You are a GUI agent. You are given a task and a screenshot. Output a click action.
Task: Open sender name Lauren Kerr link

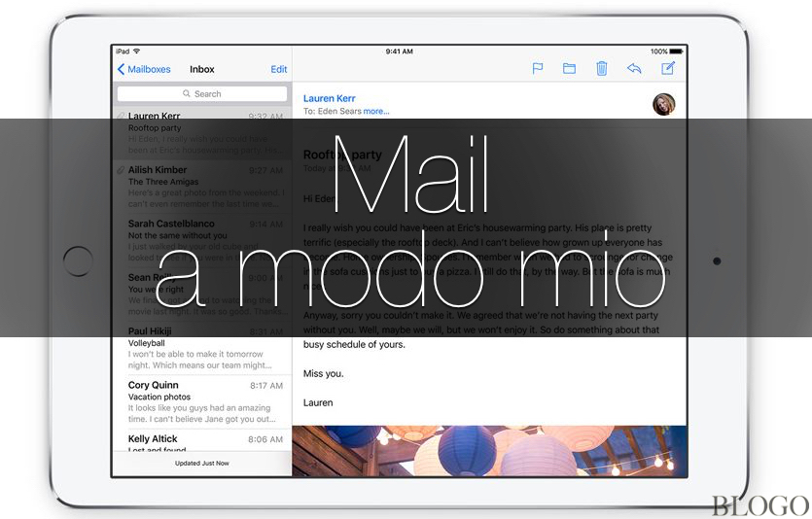[x=330, y=98]
